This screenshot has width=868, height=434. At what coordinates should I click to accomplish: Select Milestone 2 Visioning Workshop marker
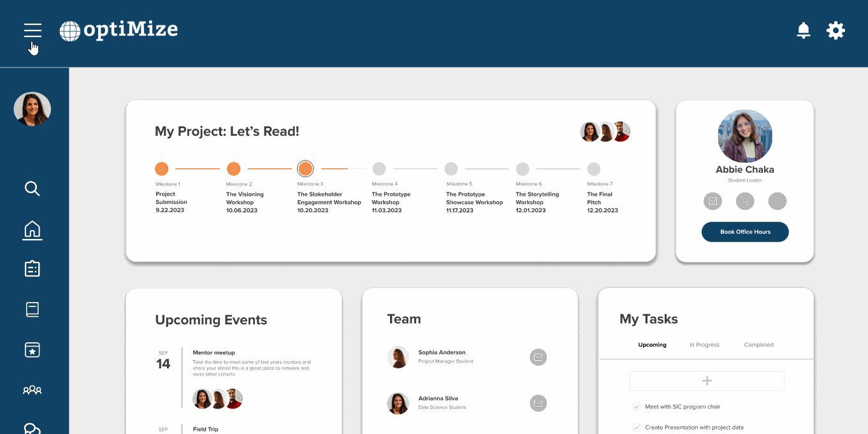click(234, 169)
